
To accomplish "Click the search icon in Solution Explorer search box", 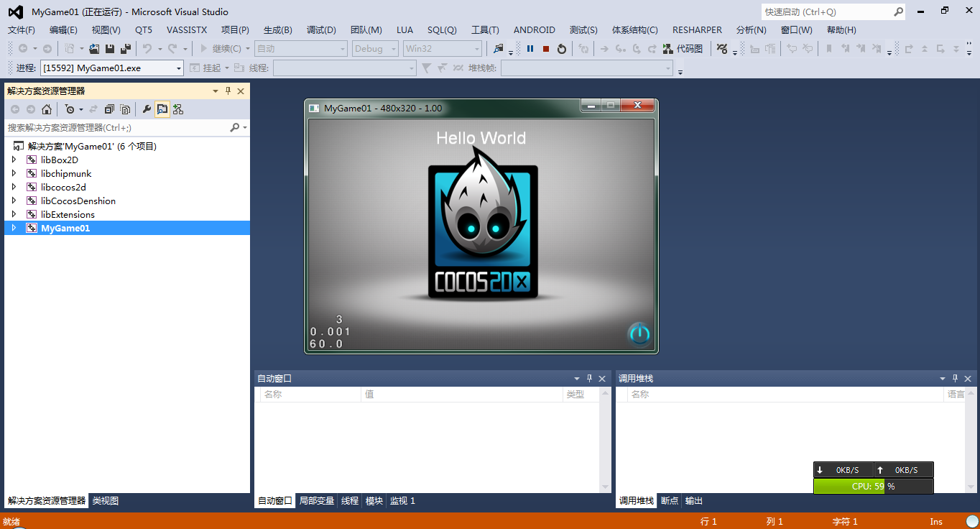I will [234, 127].
